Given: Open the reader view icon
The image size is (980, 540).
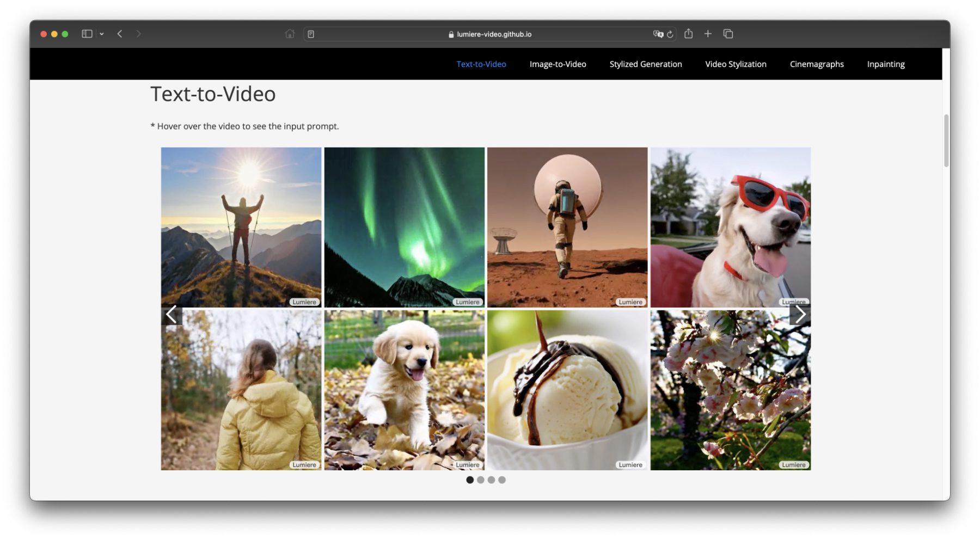Looking at the screenshot, I should 311,34.
